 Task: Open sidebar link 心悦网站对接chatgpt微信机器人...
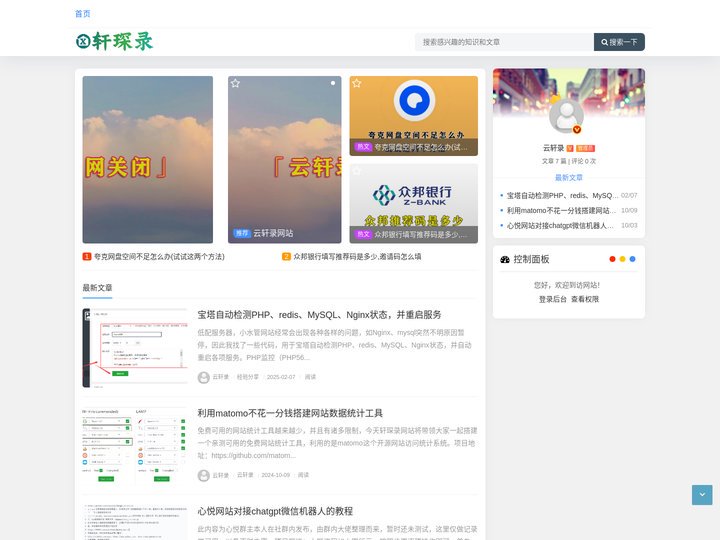(x=560, y=225)
